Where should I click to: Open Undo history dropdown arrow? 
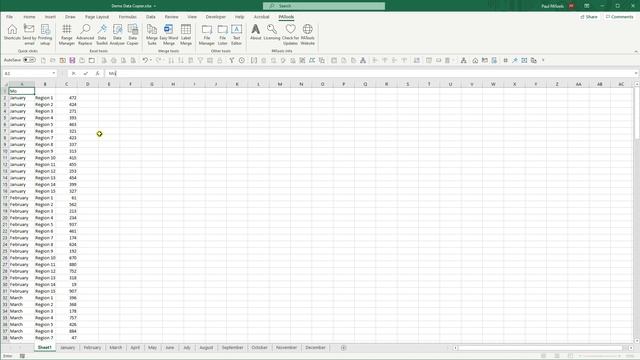click(151, 60)
